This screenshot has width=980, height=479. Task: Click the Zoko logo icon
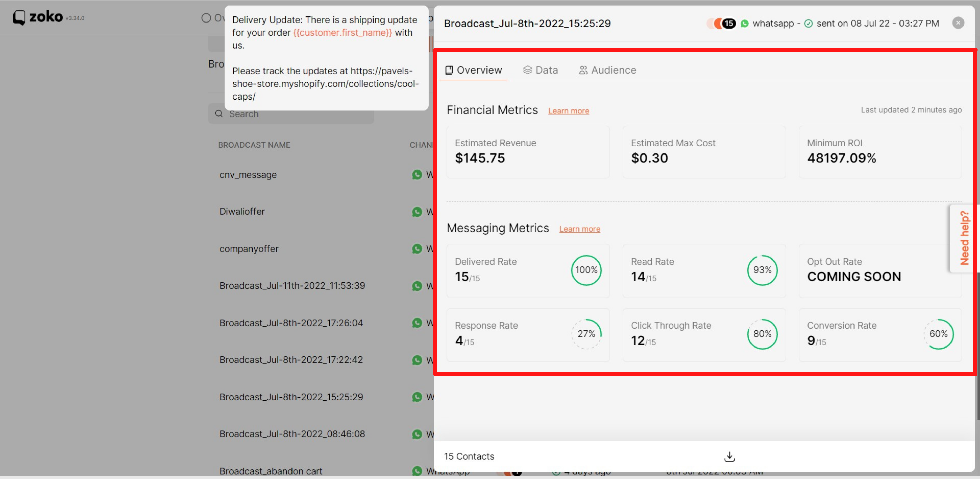(x=19, y=17)
